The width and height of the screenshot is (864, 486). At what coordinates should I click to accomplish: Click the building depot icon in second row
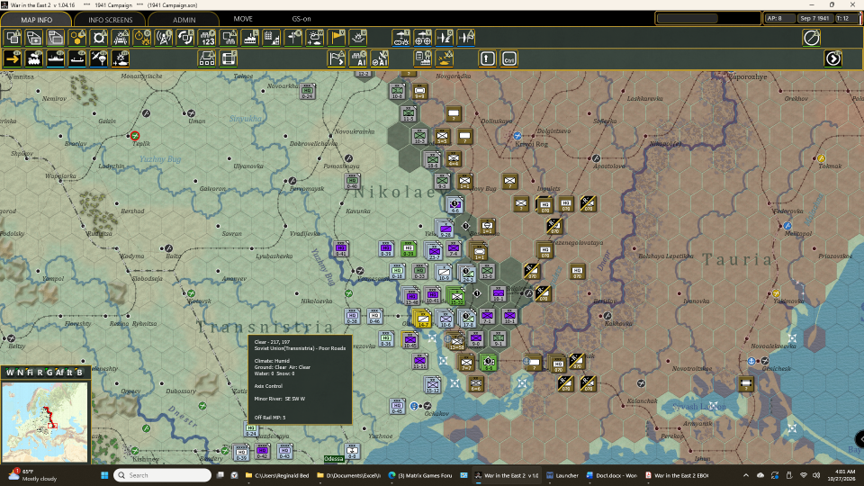point(207,58)
